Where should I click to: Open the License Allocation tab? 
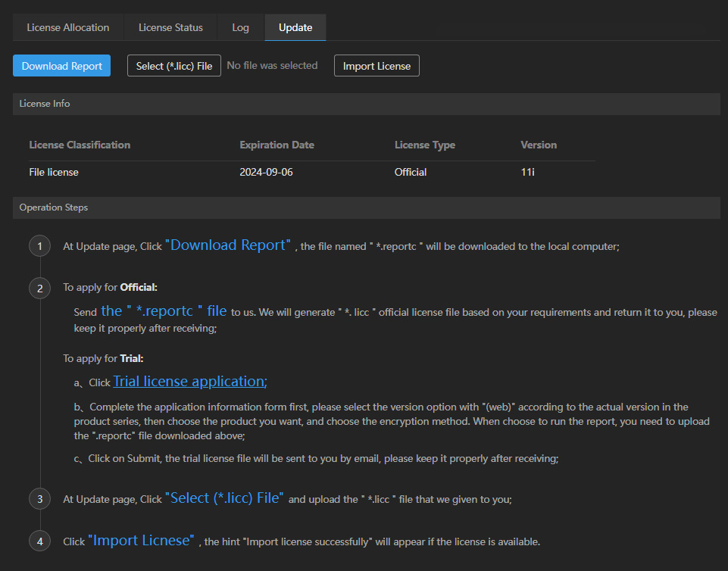pos(68,27)
